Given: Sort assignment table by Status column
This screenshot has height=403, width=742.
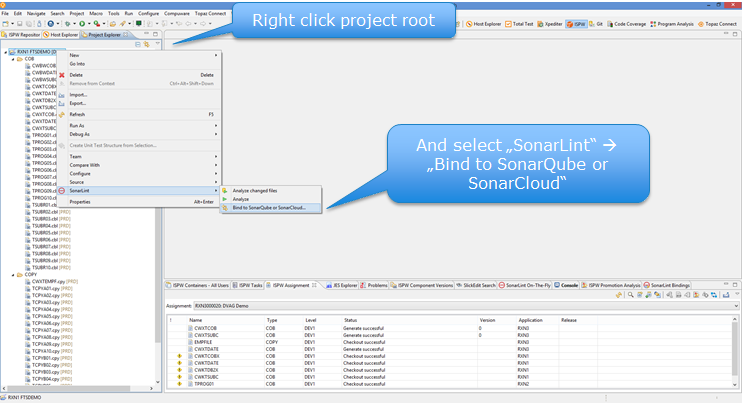Looking at the screenshot, I should tap(409, 320).
